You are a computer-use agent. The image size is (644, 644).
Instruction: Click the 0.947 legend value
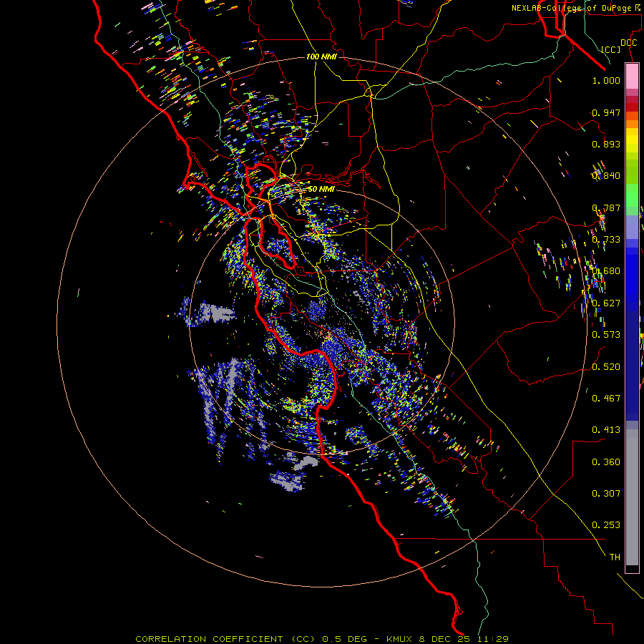click(x=606, y=112)
